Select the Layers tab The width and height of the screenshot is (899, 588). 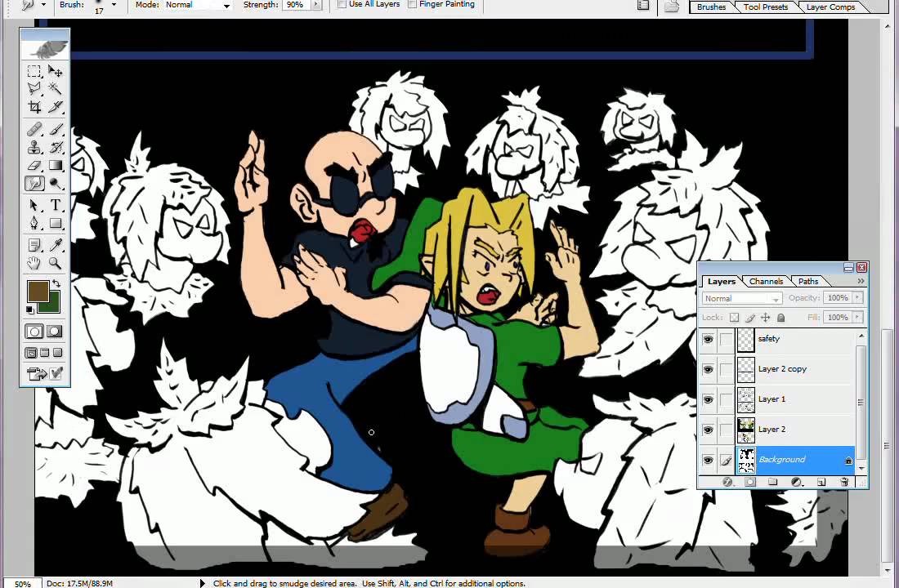(x=722, y=282)
